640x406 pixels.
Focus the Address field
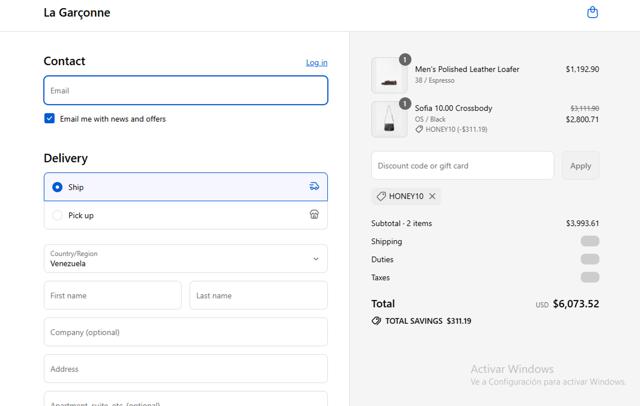coord(186,369)
